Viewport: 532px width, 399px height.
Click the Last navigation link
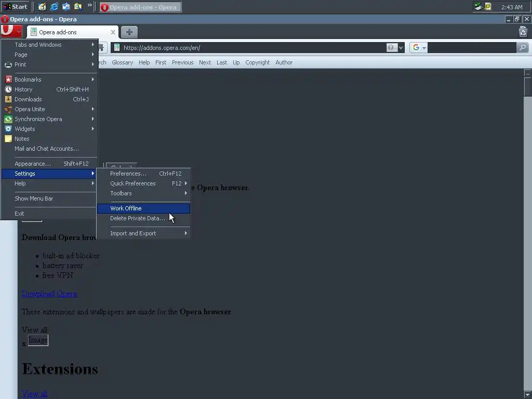[222, 62]
